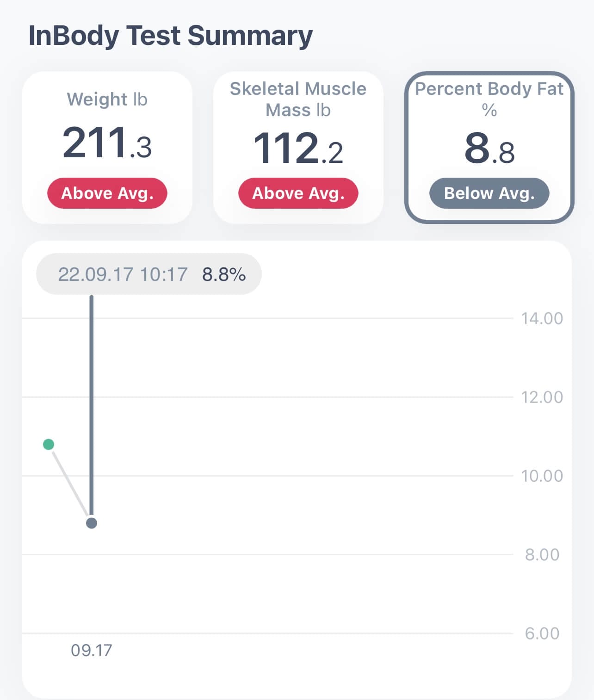Open the 22.09.17 10:17 tooltip label

[123, 274]
